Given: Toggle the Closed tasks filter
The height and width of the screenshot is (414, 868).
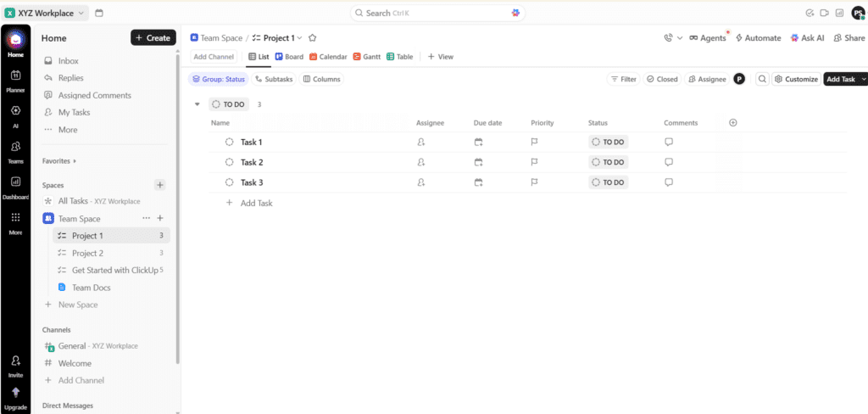Looking at the screenshot, I should [661, 79].
